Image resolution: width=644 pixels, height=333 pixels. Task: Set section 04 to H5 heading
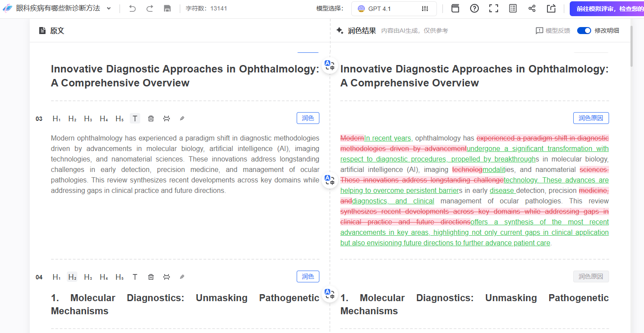click(x=119, y=277)
